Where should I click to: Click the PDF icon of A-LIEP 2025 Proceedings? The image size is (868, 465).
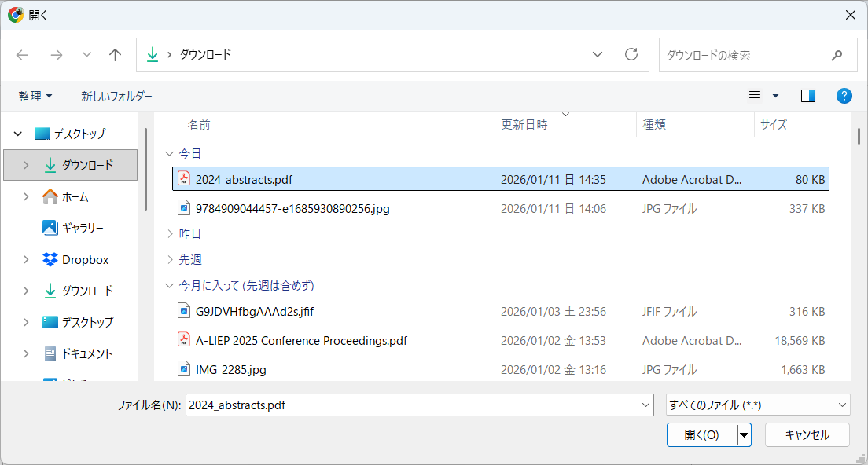[183, 340]
